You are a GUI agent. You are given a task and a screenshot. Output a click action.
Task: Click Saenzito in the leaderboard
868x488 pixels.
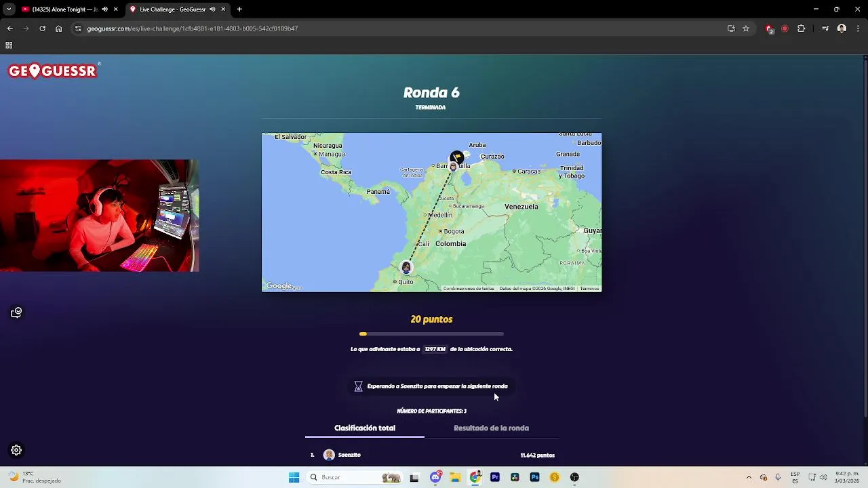click(x=349, y=455)
